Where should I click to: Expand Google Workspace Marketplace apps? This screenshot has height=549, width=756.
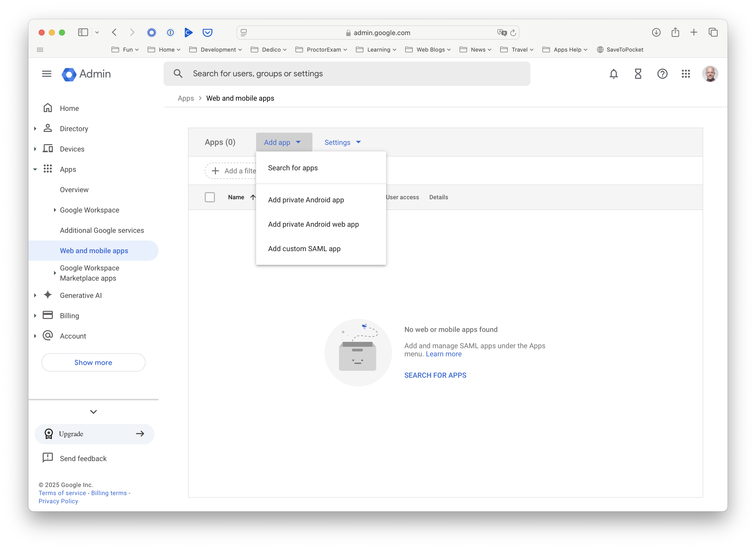point(55,273)
